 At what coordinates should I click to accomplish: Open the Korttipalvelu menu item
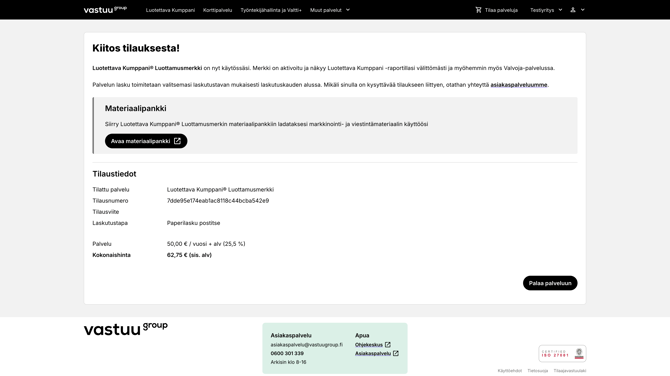[x=217, y=10]
